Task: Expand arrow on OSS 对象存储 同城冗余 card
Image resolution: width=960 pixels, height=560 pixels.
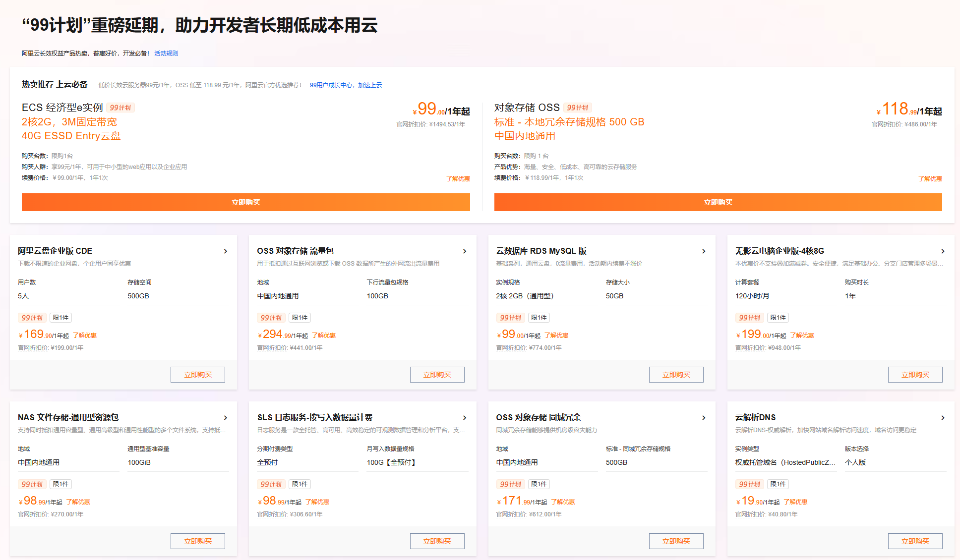Action: [x=704, y=418]
